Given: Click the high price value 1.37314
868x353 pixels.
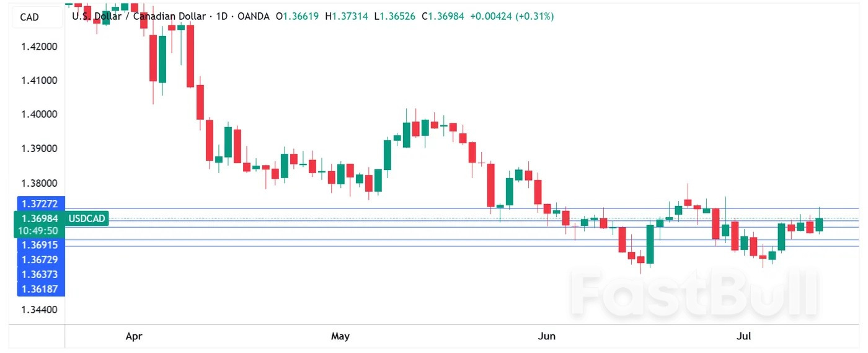Looking at the screenshot, I should (x=350, y=16).
